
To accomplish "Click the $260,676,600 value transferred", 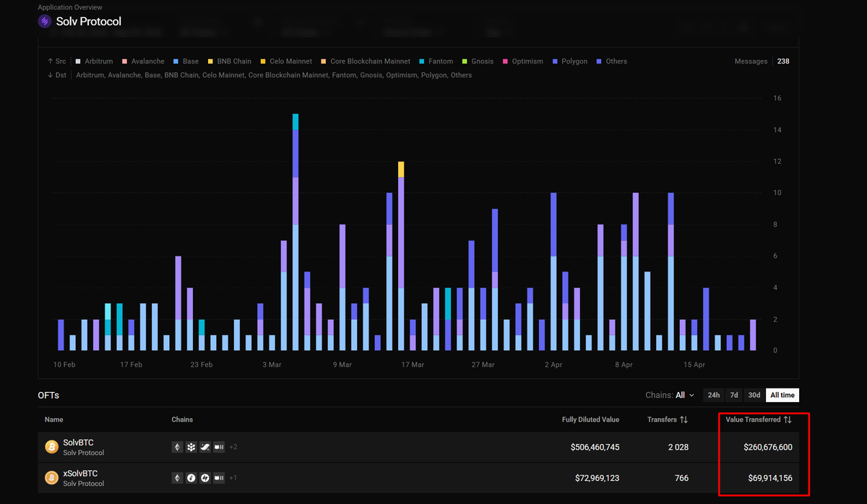I will click(768, 447).
